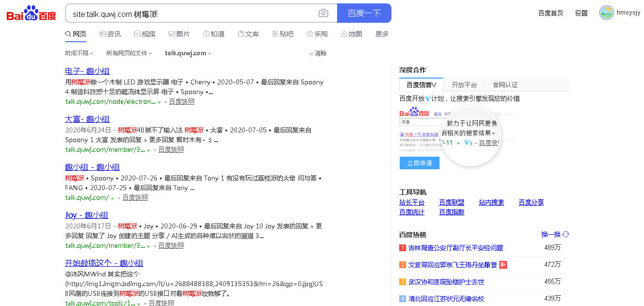
Task: Click the 百度一下 search button
Action: pos(364,14)
